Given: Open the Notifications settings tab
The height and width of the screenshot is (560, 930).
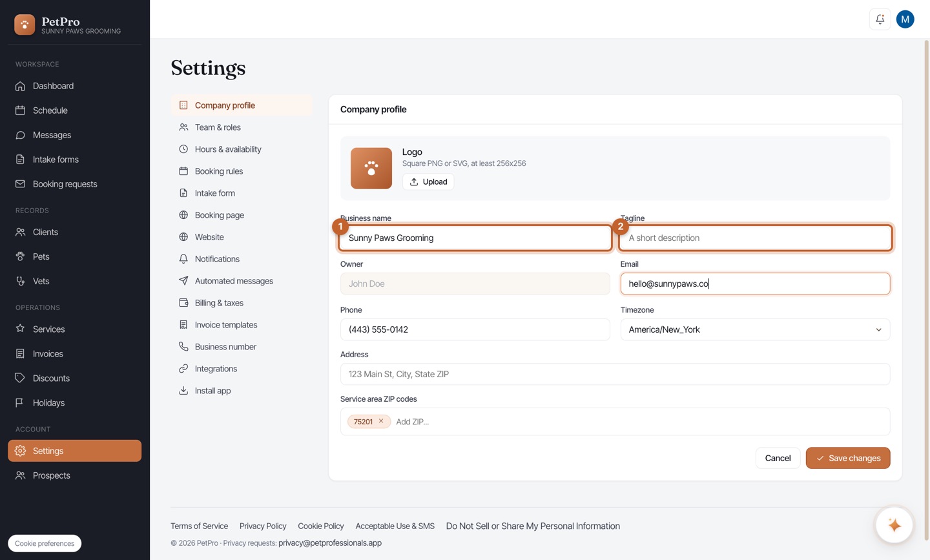Looking at the screenshot, I should click(x=242, y=259).
